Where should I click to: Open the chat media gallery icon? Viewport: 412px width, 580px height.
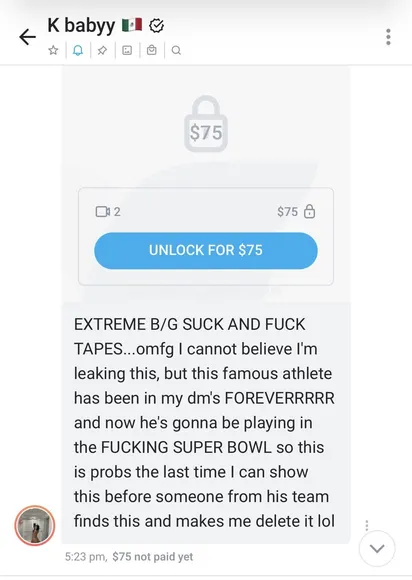point(127,50)
